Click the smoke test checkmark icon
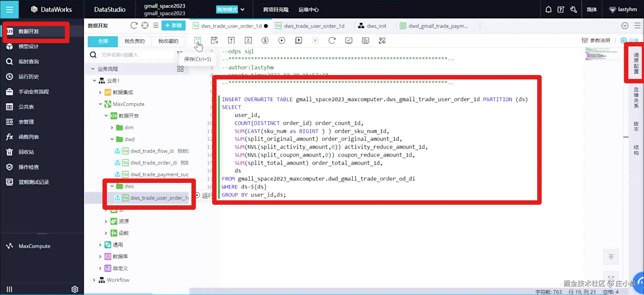The width and height of the screenshot is (644, 295). (x=349, y=41)
